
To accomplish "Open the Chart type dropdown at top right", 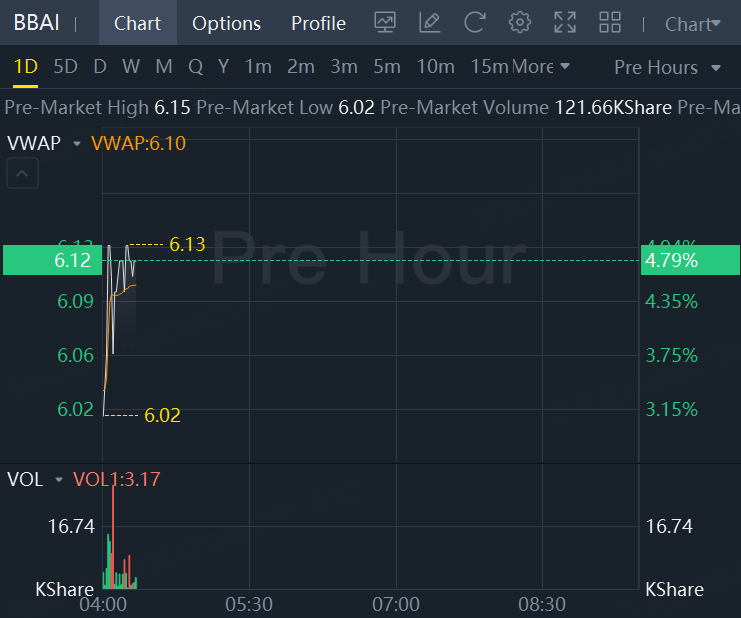I will 693,24.
